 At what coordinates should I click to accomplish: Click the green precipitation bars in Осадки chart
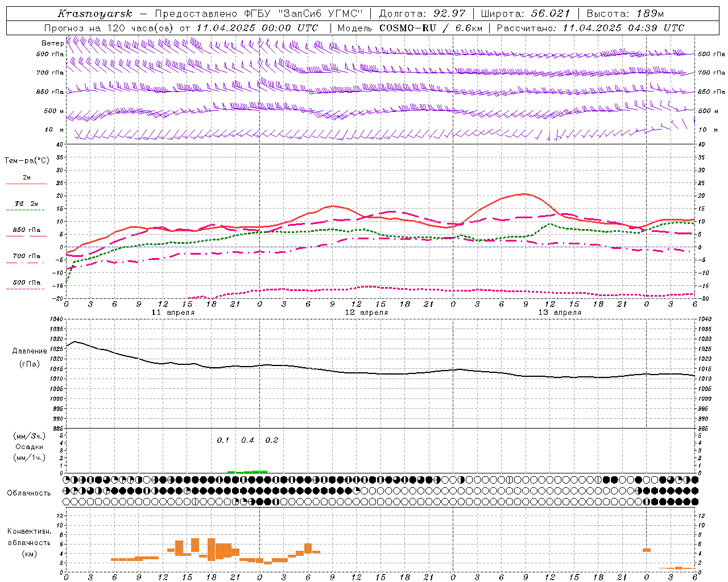pyautogui.click(x=247, y=471)
